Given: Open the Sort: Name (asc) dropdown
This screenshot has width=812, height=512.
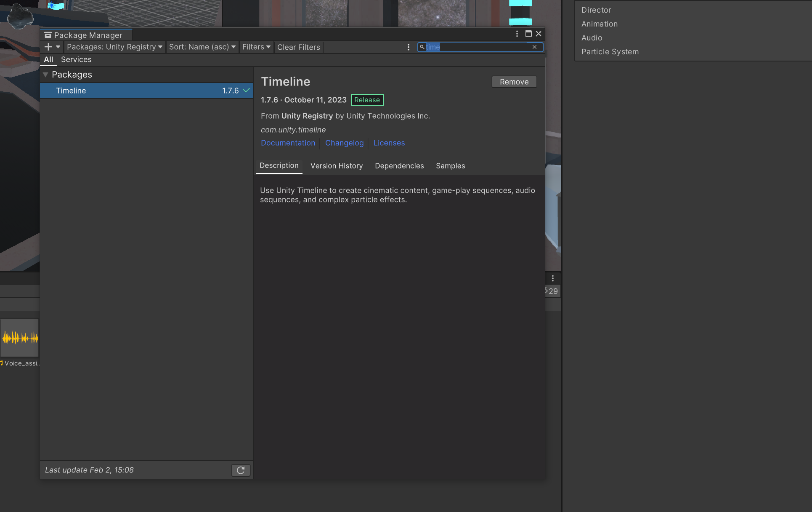Looking at the screenshot, I should click(202, 47).
